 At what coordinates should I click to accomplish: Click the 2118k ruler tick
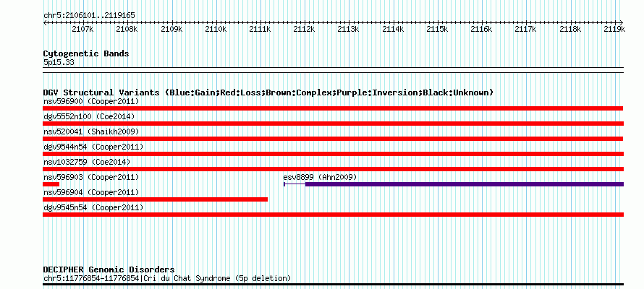pos(570,29)
